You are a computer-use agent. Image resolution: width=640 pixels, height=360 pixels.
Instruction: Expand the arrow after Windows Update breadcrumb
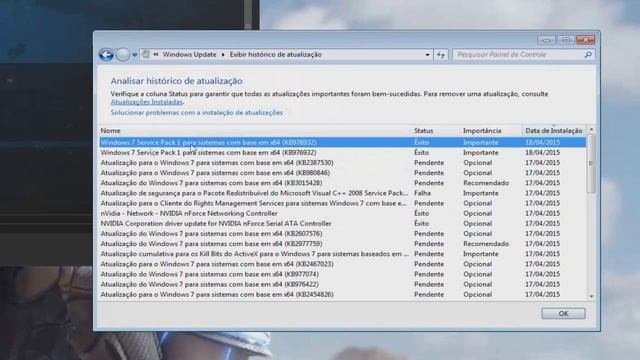[x=223, y=54]
